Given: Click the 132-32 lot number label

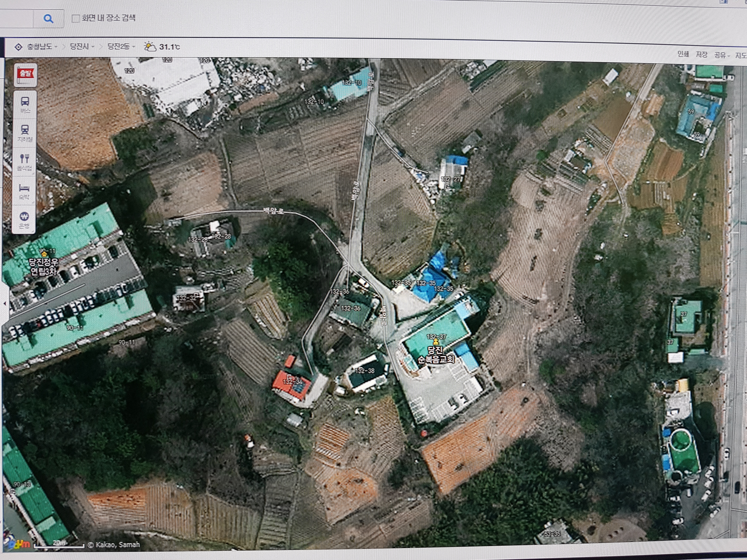Looking at the screenshot, I should 186,298.
